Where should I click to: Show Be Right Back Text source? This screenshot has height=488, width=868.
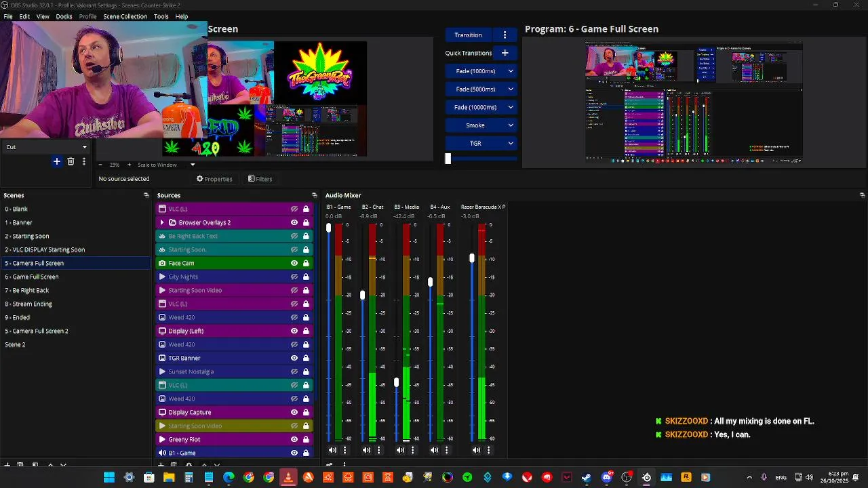294,236
